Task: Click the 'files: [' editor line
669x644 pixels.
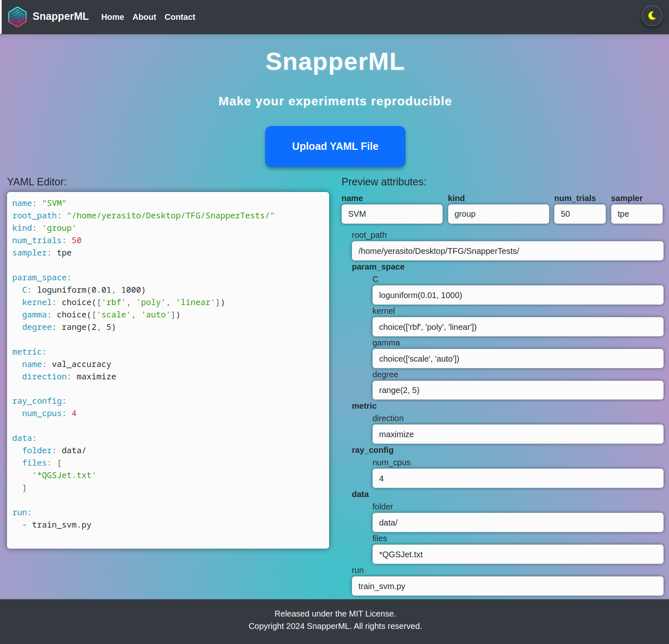Action: tap(42, 463)
